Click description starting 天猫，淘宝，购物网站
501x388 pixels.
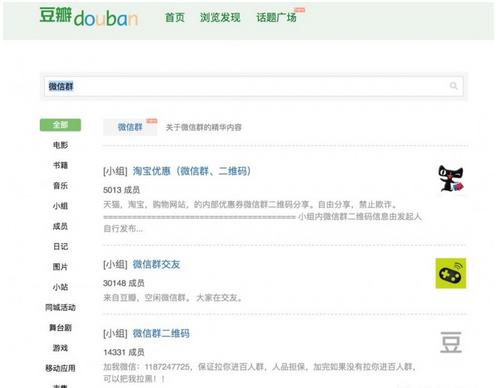[x=262, y=216]
